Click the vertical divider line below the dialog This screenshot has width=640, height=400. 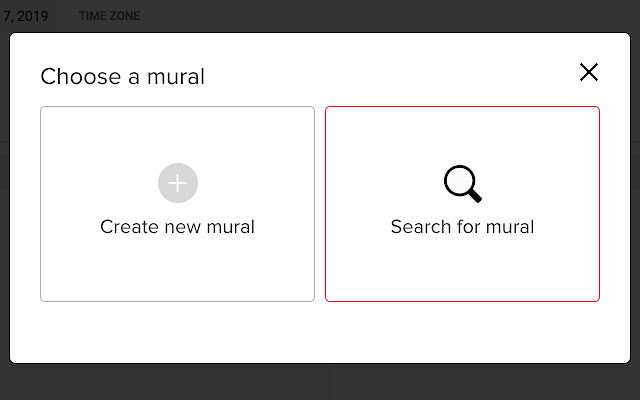[330, 383]
